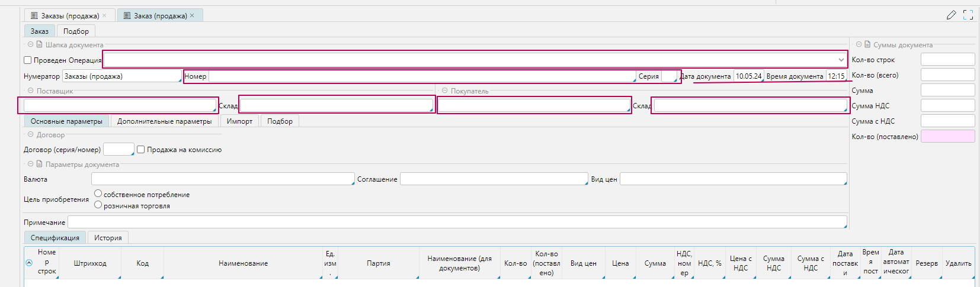Click the round arrow icon in table header
Screen dimensions: 980x287
(x=29, y=263)
